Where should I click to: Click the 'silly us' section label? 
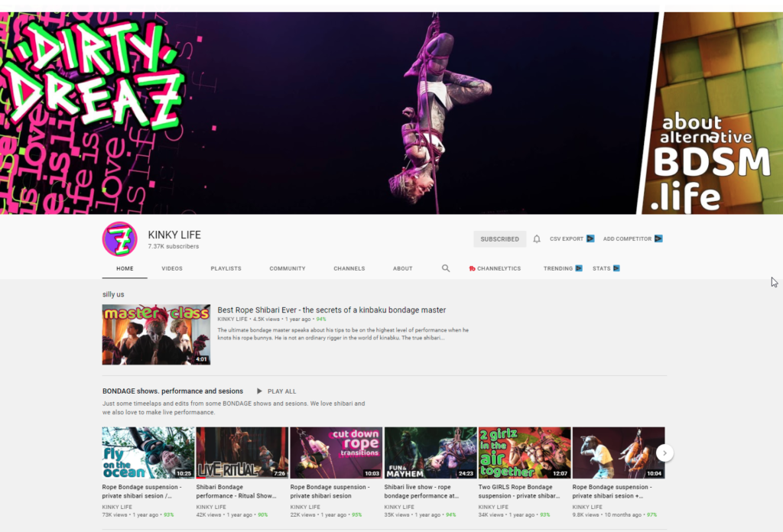113,294
